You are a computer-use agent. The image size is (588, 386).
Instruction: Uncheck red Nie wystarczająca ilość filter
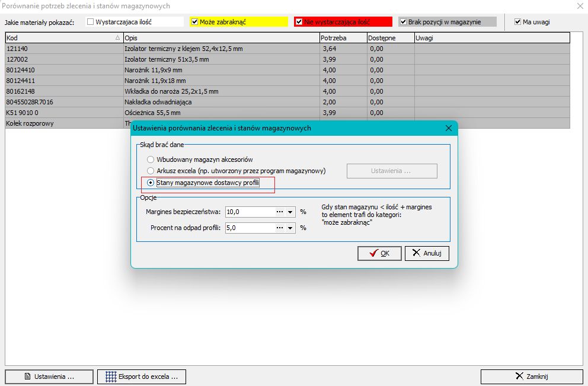299,22
